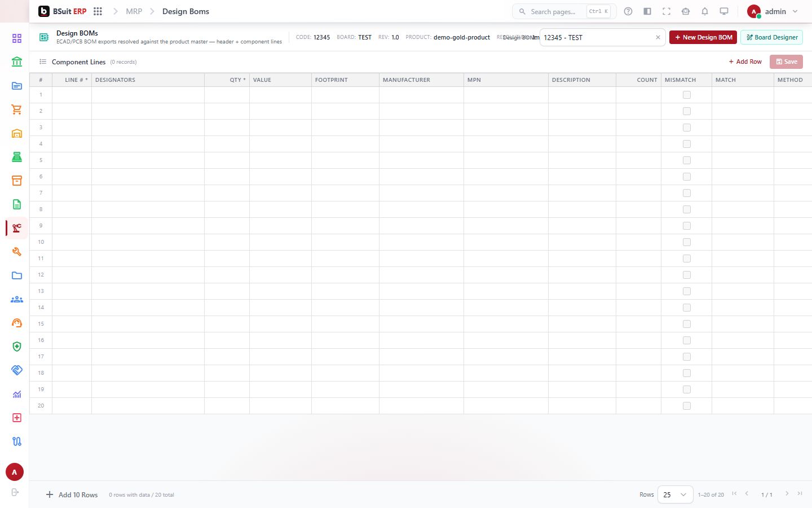The width and height of the screenshot is (812, 508).
Task: Tick the Mismatch checkbox in row 20
Action: [x=686, y=406]
